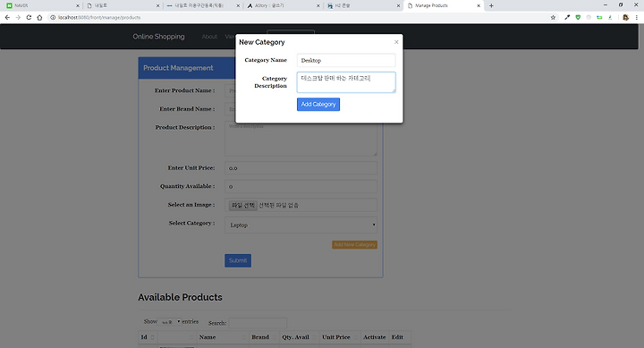644x348 pixels.
Task: Close the New Category dialog with X
Action: tap(396, 42)
